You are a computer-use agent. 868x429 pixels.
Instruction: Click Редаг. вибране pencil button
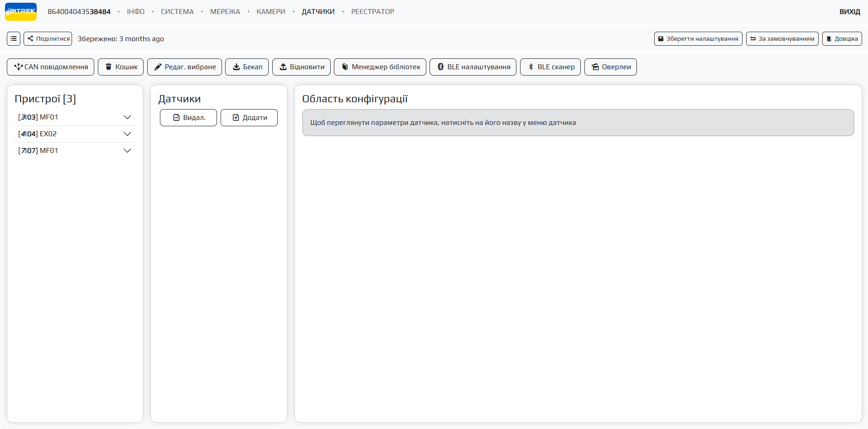click(184, 67)
